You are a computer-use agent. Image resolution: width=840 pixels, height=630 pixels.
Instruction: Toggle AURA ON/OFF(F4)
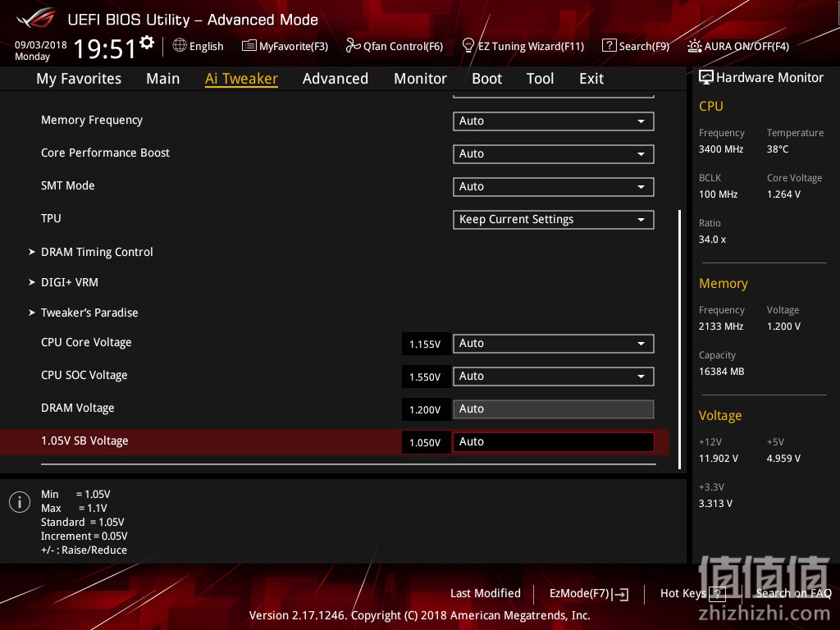(746, 46)
